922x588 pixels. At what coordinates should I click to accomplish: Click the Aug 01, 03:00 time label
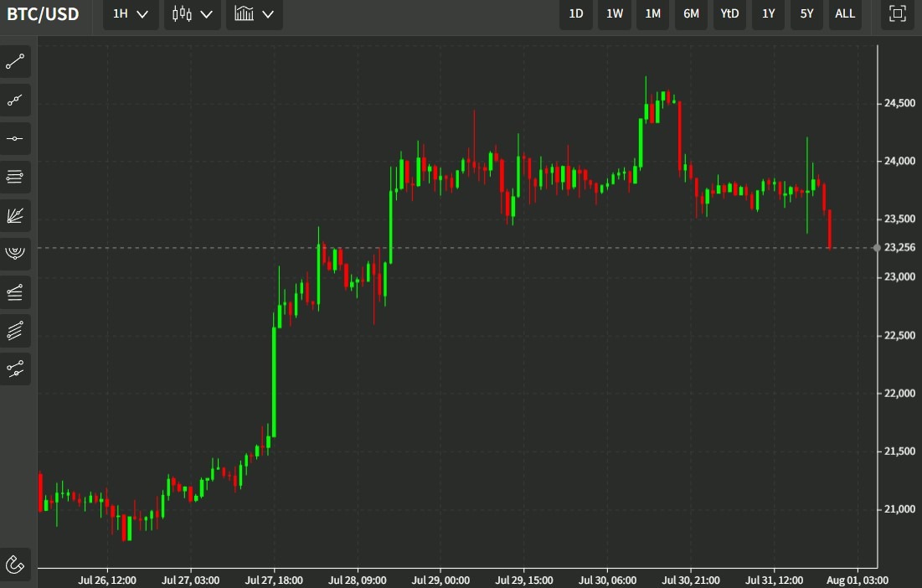click(858, 580)
